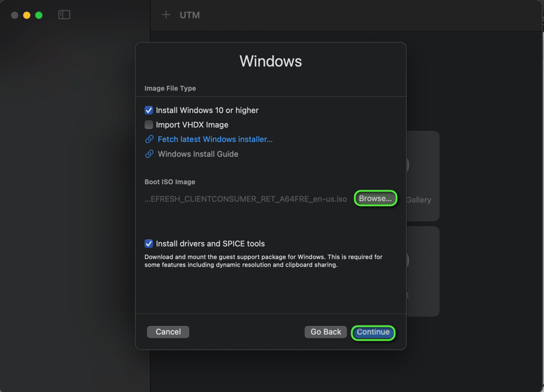Click the gray close window button
The height and width of the screenshot is (392, 544).
point(15,15)
